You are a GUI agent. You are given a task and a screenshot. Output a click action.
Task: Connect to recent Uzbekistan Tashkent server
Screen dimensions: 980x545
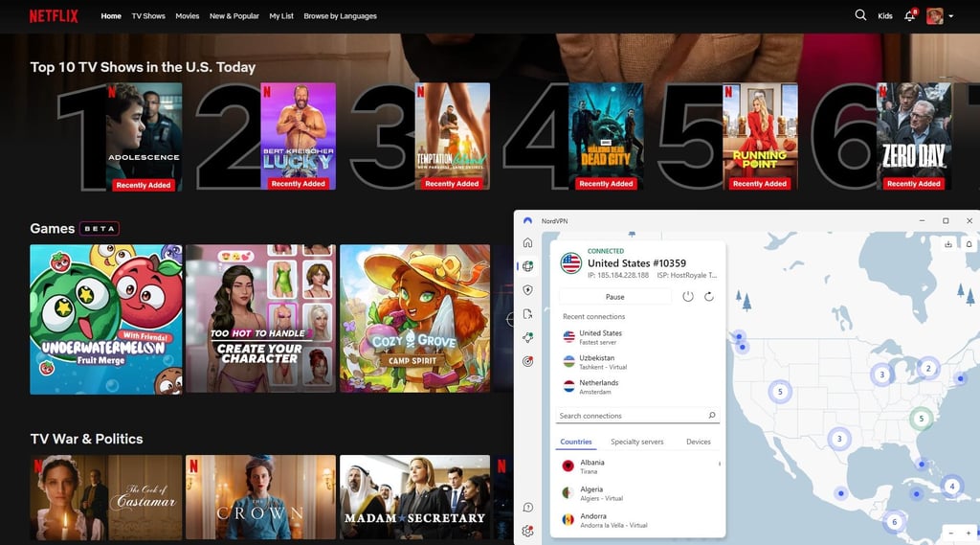[x=637, y=362]
